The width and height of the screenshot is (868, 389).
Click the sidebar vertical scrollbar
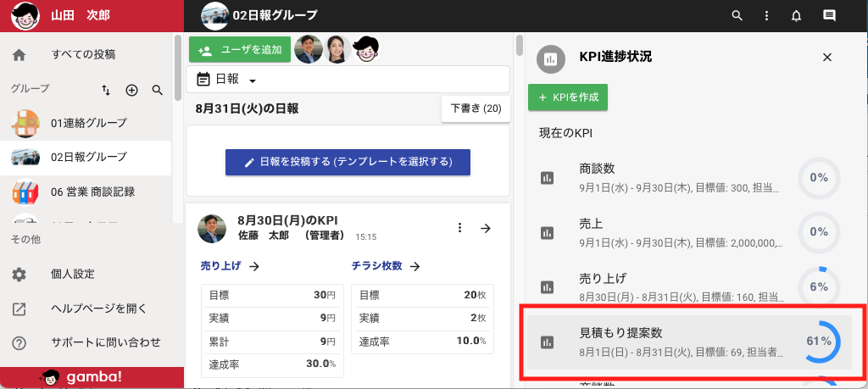point(178,68)
